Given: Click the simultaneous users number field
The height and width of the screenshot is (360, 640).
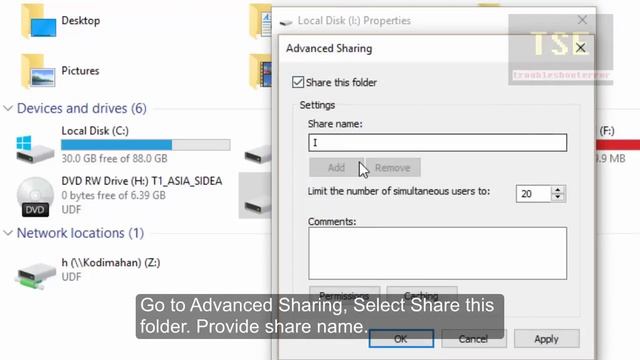Looking at the screenshot, I should pos(533,194).
